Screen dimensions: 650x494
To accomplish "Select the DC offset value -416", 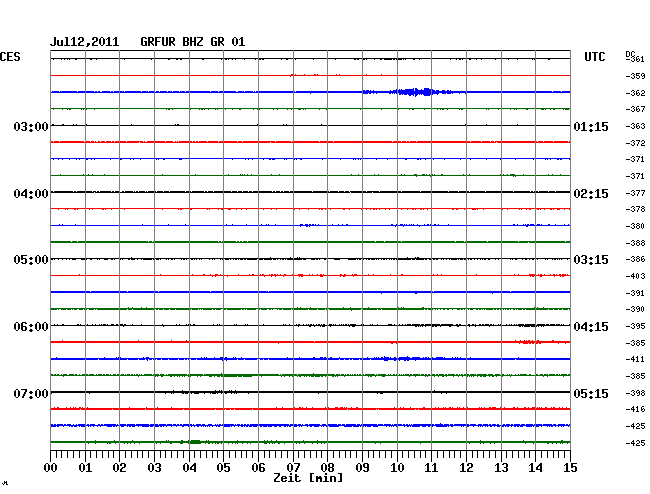I will click(x=635, y=409).
